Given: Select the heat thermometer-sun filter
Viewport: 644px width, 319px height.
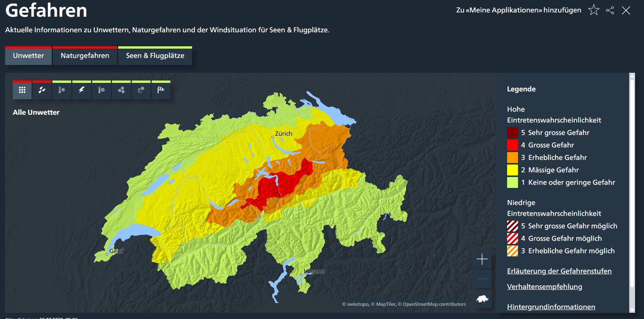Looking at the screenshot, I should pos(101,90).
